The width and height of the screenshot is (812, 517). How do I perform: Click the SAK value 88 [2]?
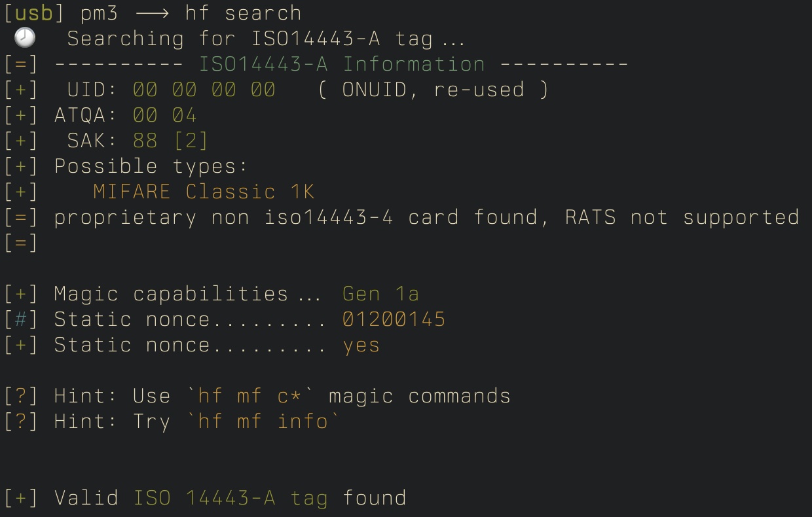(x=171, y=141)
